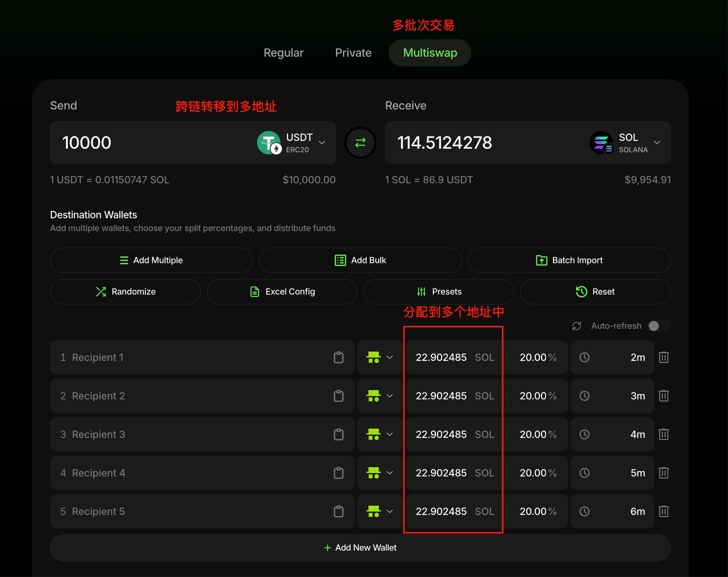This screenshot has height=577, width=728.
Task: Click the Recipient 2 SOL amount 22.902485
Action: pyautogui.click(x=441, y=396)
